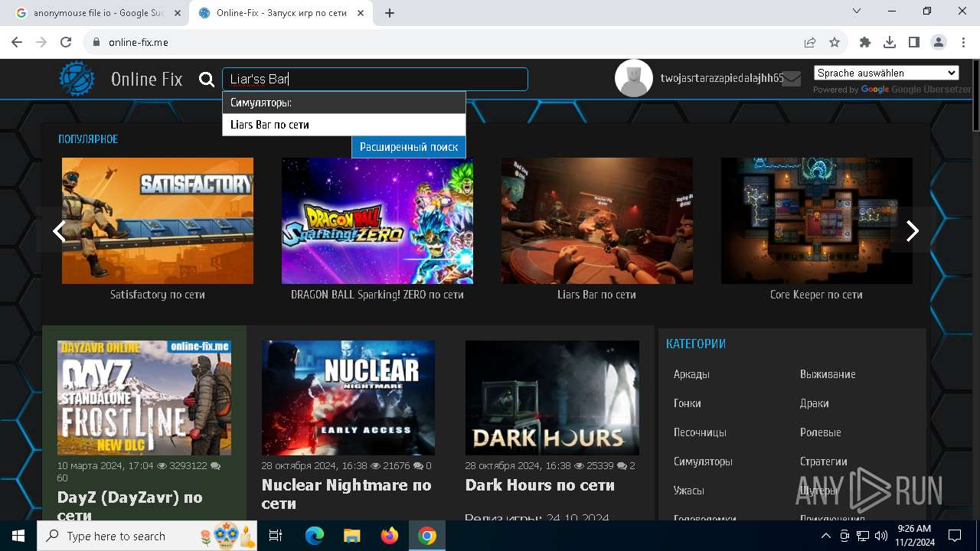Open the tab search chevron
This screenshot has height=551, width=980.
(x=857, y=11)
